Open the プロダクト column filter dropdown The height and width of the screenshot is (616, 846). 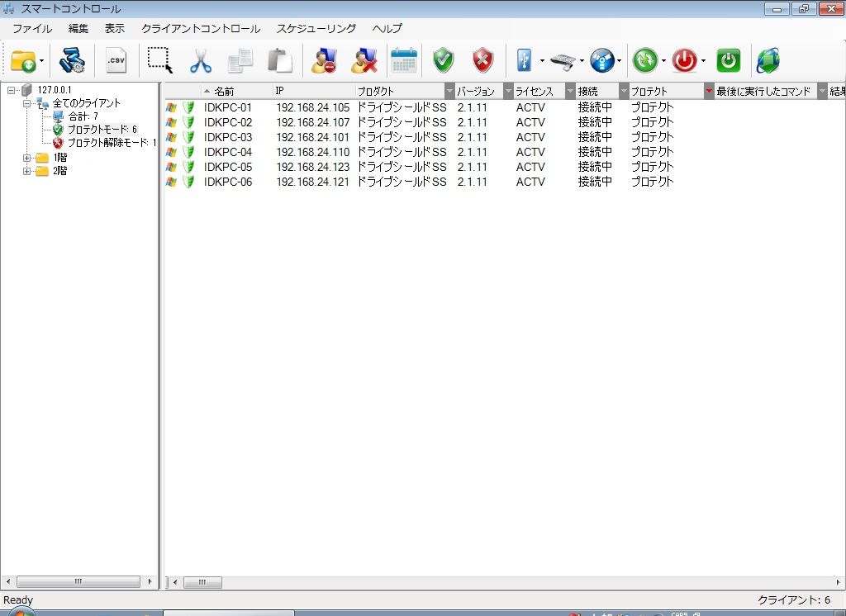tap(449, 91)
